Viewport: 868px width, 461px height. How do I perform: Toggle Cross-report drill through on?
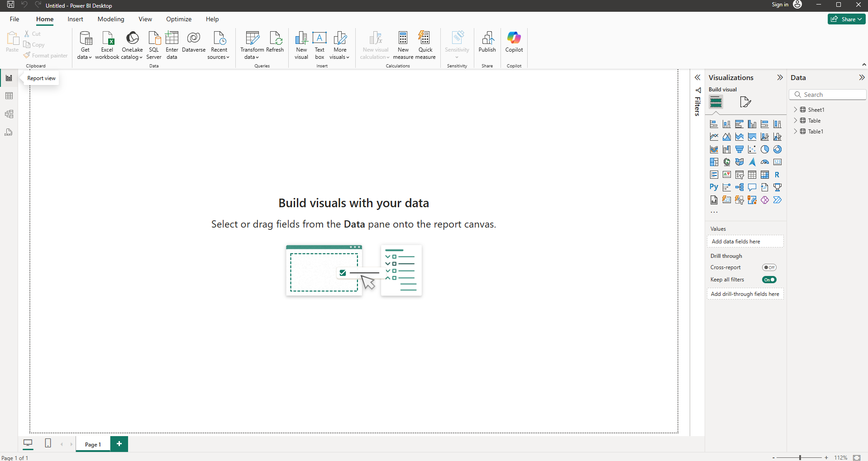click(769, 267)
